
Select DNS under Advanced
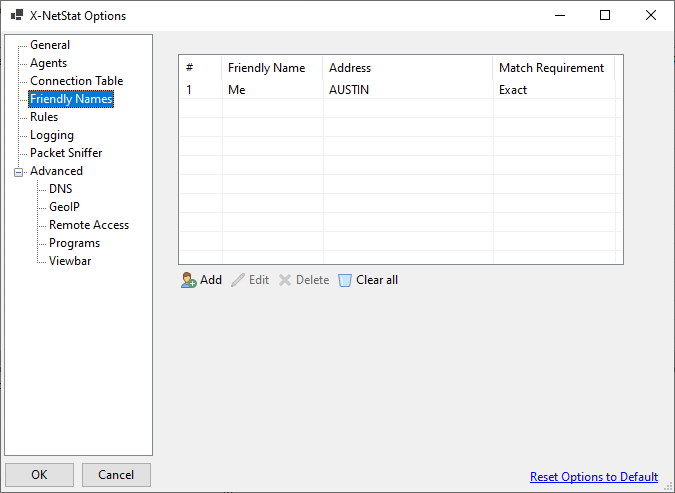point(61,189)
